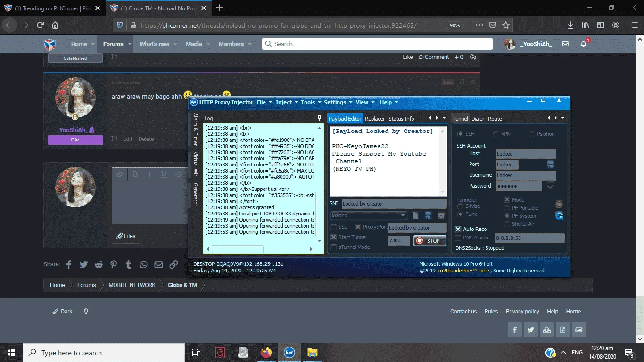Click the Log panel horizontal scrollbar
The height and width of the screenshot is (362, 644).
point(237,249)
